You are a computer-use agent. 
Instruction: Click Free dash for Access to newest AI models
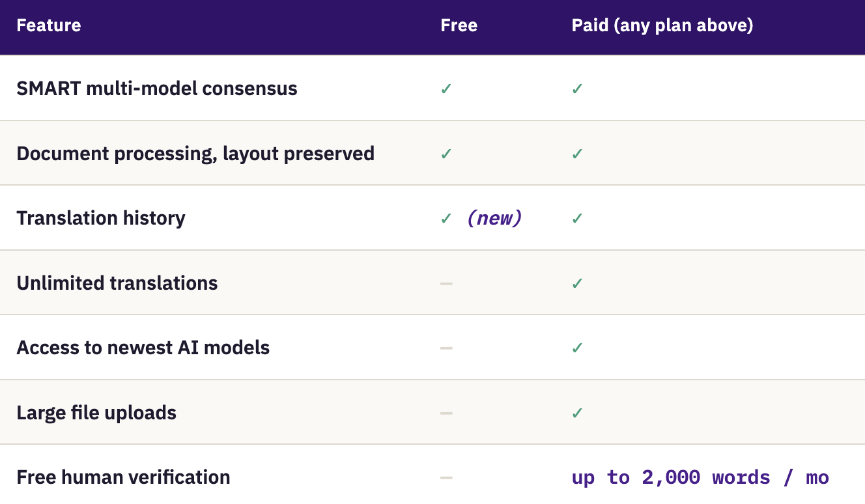click(446, 348)
